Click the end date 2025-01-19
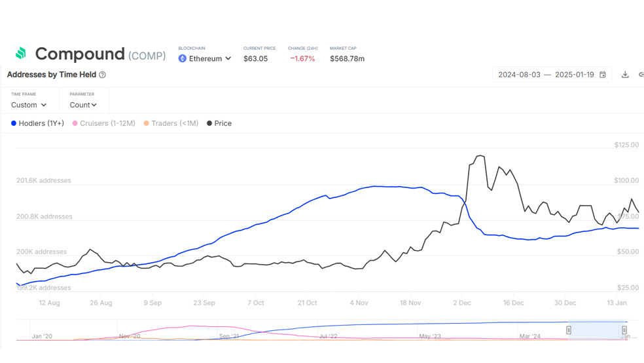 [574, 75]
